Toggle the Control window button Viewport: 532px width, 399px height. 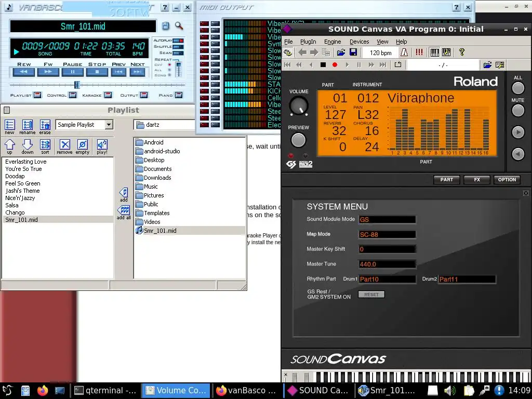73,95
